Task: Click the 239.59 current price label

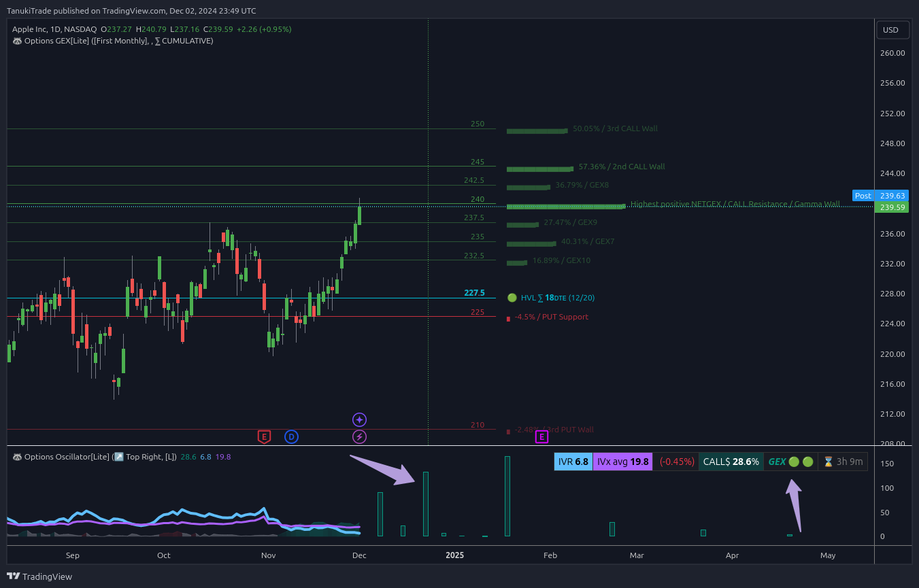Action: [892, 207]
